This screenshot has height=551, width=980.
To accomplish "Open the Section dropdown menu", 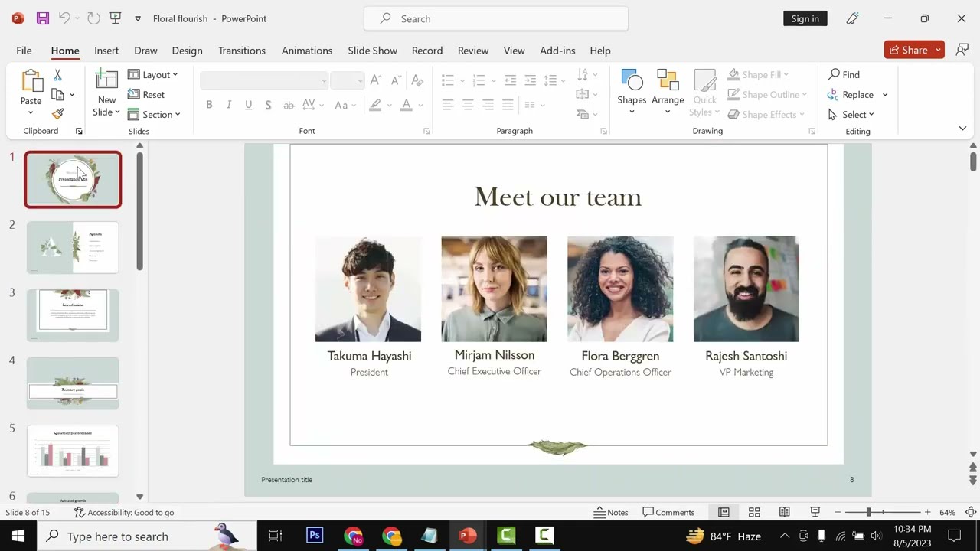I will (x=154, y=114).
